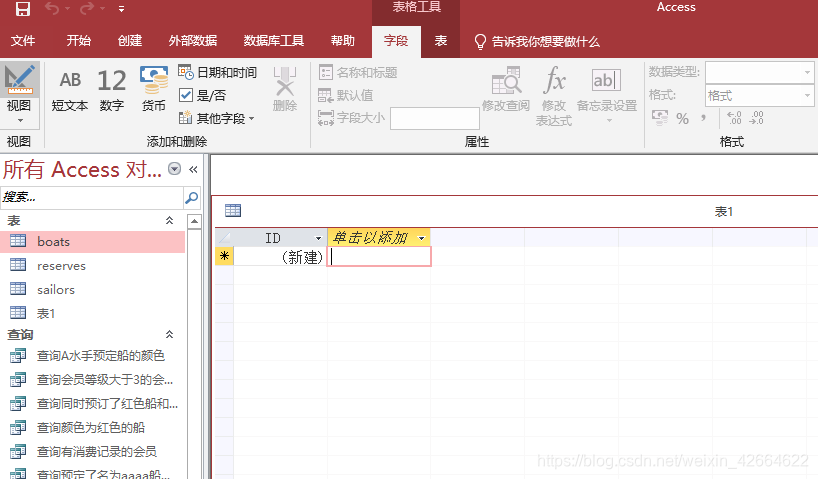Open the 帮助 ribbon tab

coord(343,41)
